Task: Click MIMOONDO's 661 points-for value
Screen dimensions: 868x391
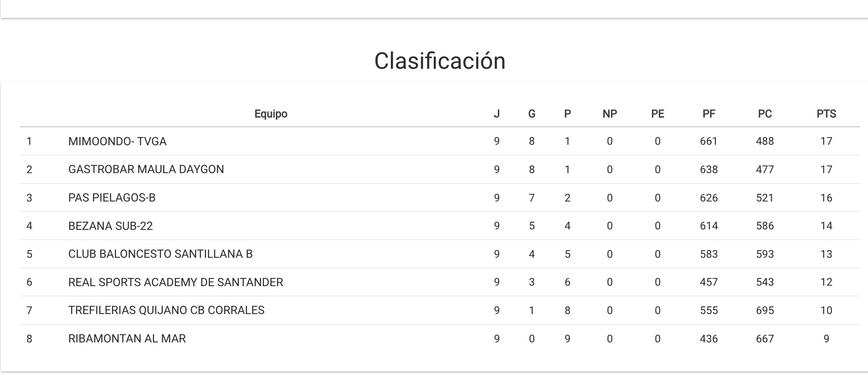Action: [x=709, y=141]
